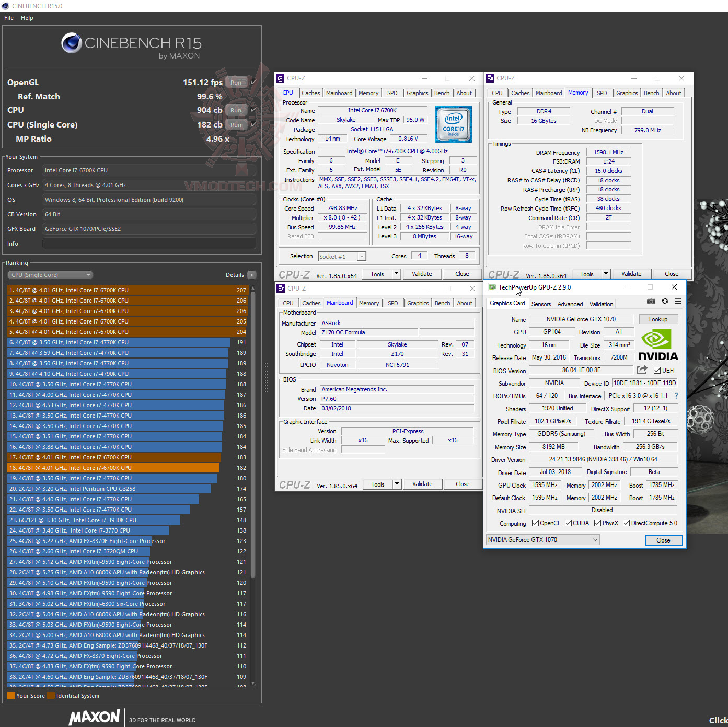Run the OpenGL benchmark
Screen dimensions: 728x727
(x=236, y=82)
